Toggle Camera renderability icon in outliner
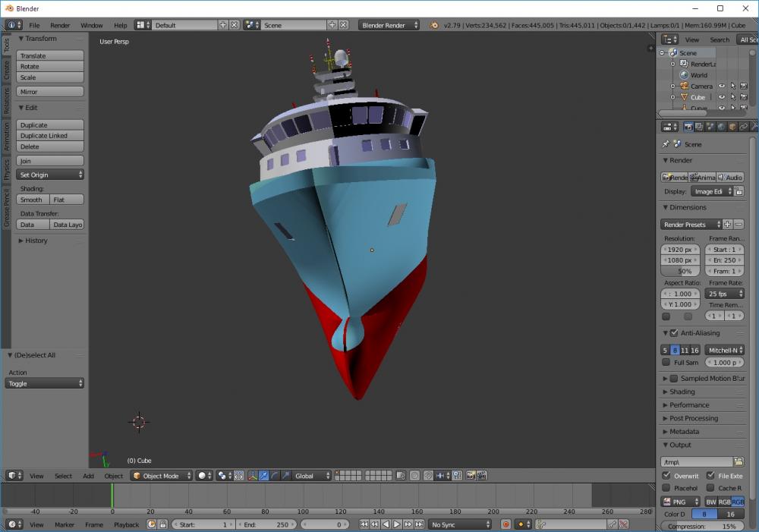Image resolution: width=759 pixels, height=532 pixels. (x=744, y=87)
